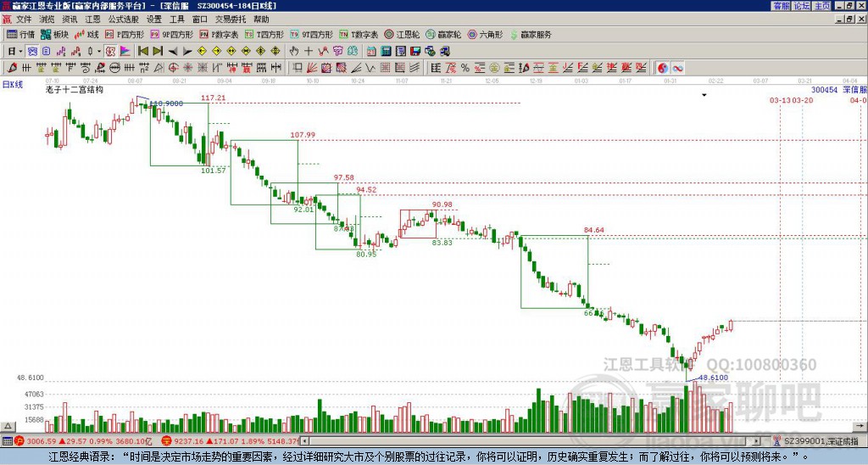Viewport: 868px width, 465px height.
Task: Open the 9T四方形 tool
Action: (x=312, y=34)
